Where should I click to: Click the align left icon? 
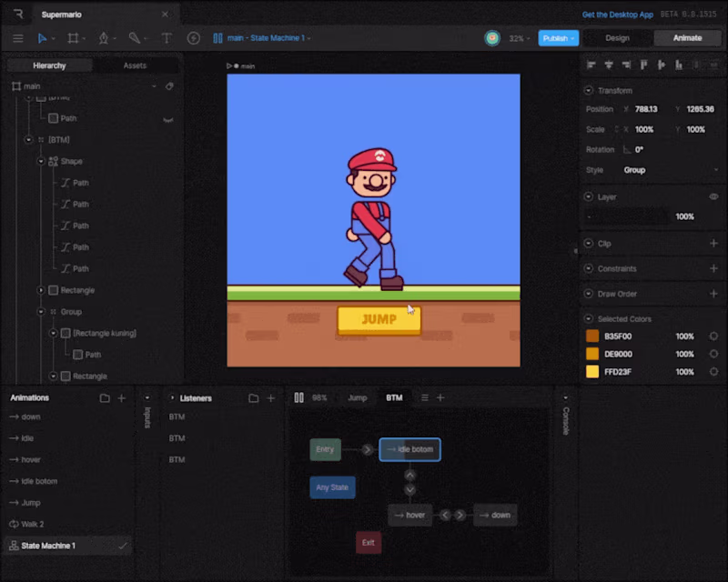point(591,65)
